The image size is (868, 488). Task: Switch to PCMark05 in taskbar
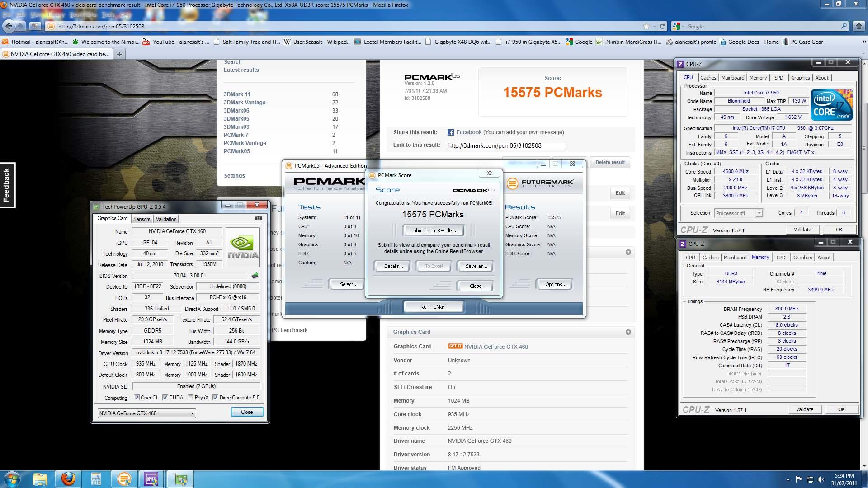point(124,479)
